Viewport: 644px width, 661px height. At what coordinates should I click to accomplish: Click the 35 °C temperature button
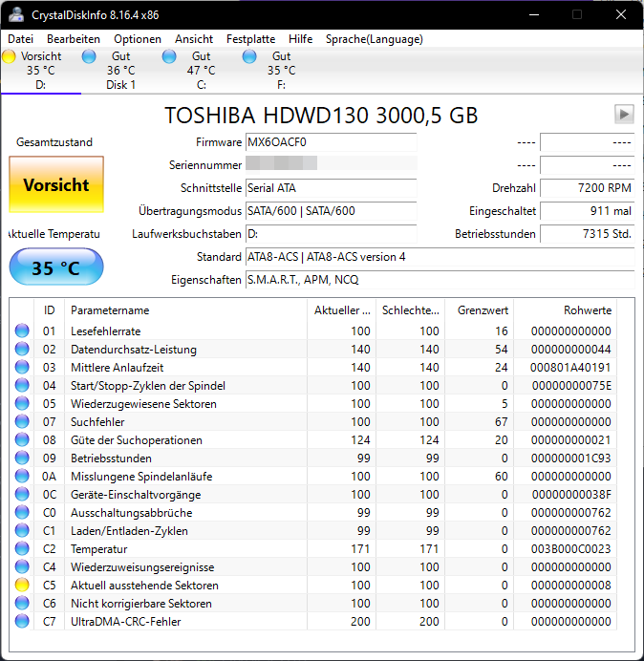pos(56,267)
